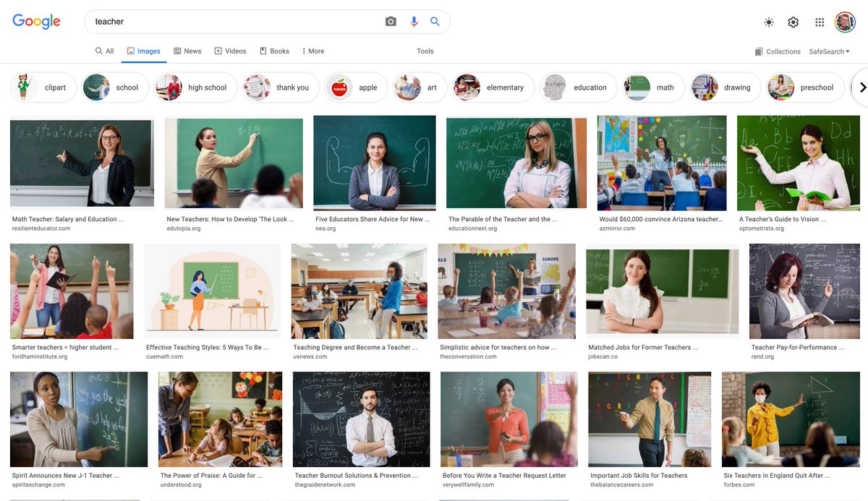The image size is (868, 501).
Task: Start voice search with microphone icon
Action: pos(414,22)
